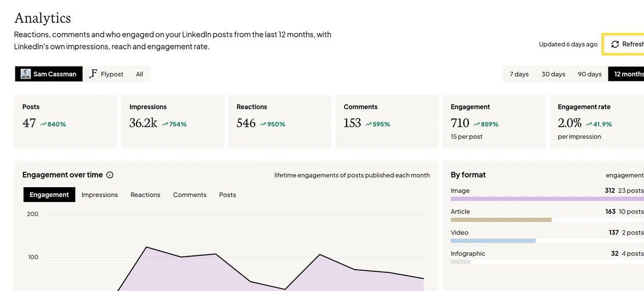Select the Sam Cassman account tab
Screen dimensions: 644x291
click(x=48, y=74)
